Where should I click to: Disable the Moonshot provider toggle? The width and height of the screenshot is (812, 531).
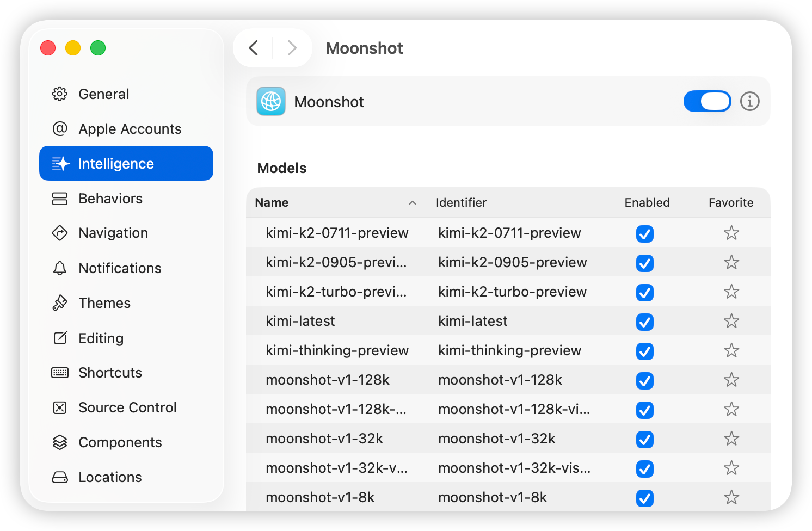point(707,101)
